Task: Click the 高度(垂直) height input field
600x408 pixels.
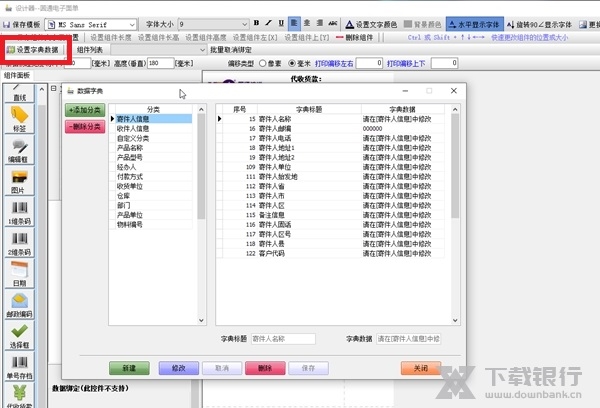Action: [160, 63]
